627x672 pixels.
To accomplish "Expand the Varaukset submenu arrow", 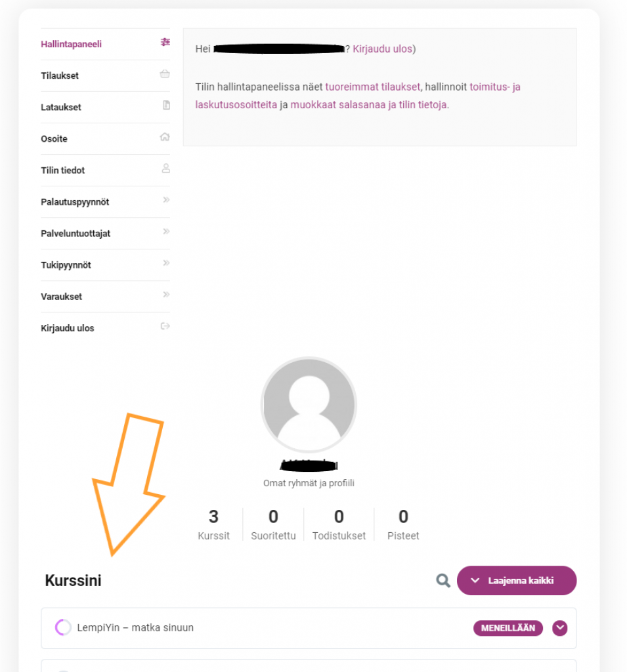I will pyautogui.click(x=166, y=293).
